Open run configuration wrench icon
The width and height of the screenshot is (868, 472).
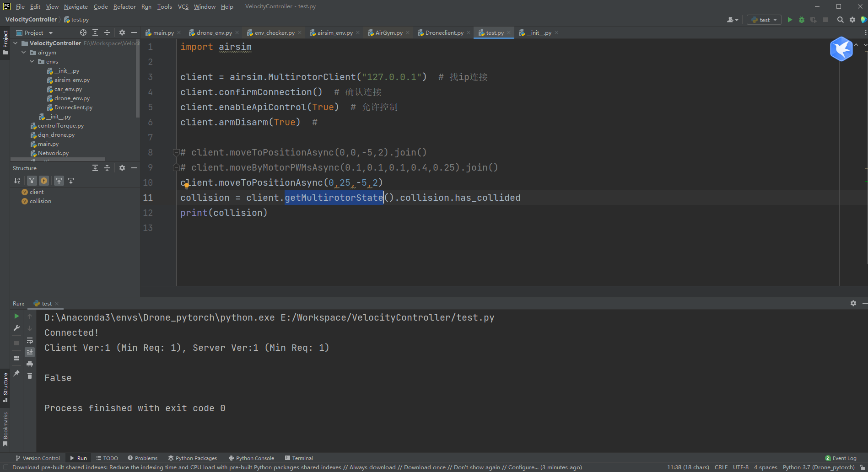tap(16, 328)
